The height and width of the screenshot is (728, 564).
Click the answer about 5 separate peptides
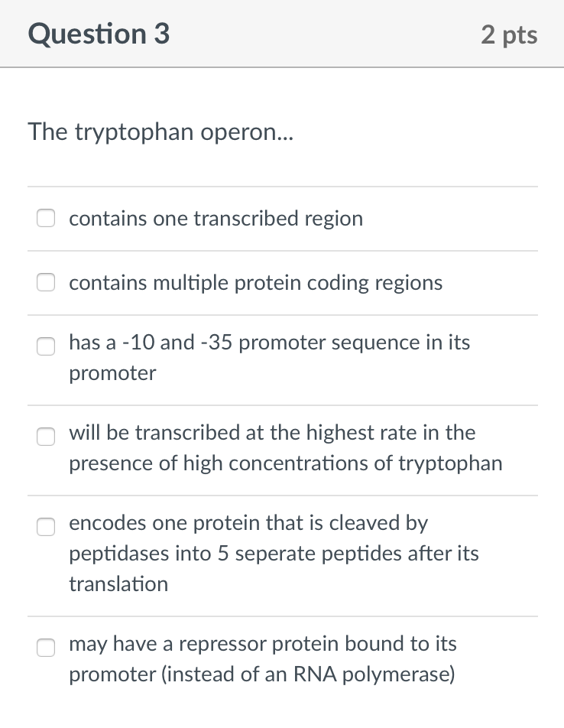(x=274, y=554)
